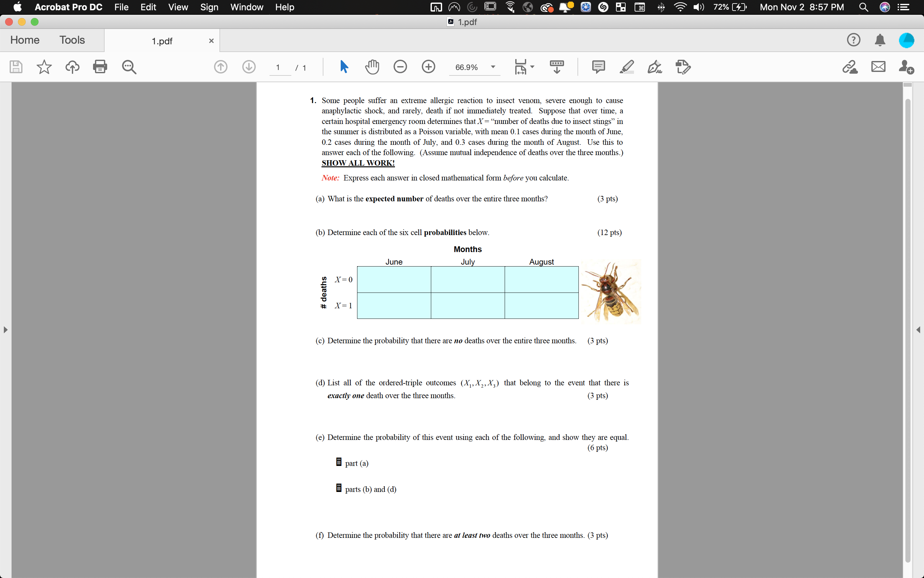The width and height of the screenshot is (924, 578).
Task: Open the Help menu in menu bar
Action: pyautogui.click(x=285, y=7)
